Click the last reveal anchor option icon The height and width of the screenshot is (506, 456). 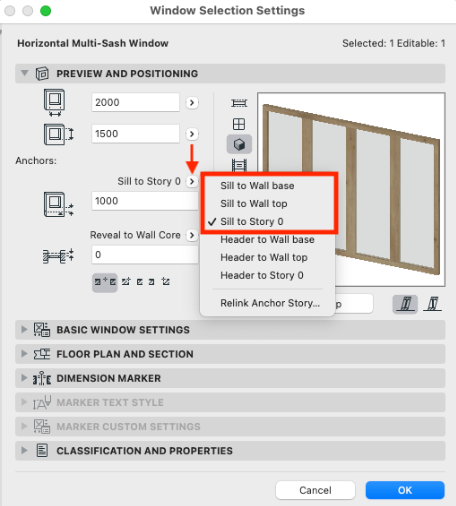(166, 282)
